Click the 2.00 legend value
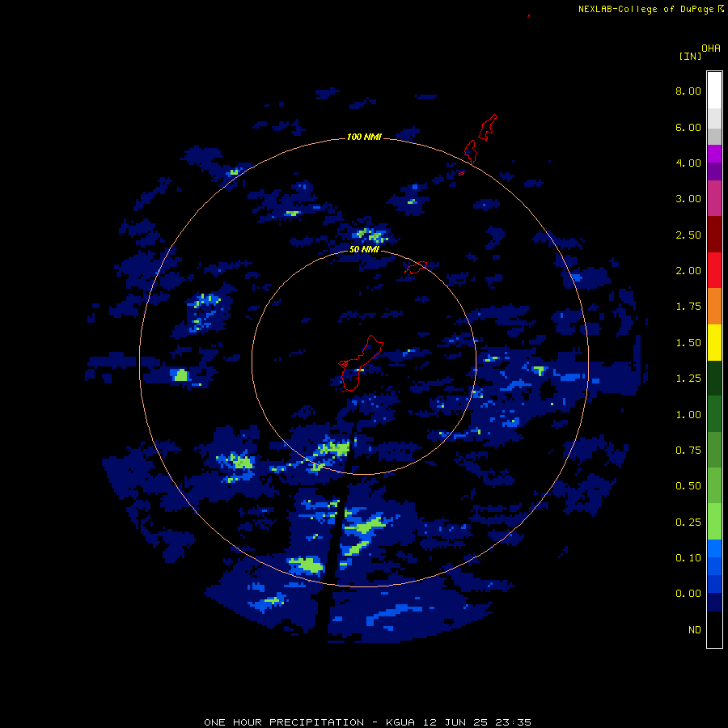This screenshot has height=728, width=728. (688, 271)
